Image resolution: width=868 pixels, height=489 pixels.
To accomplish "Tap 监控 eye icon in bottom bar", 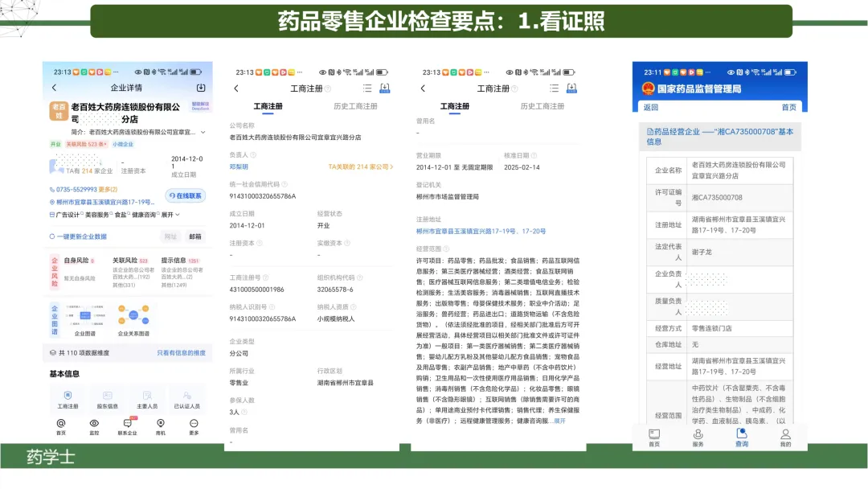I will (x=94, y=424).
